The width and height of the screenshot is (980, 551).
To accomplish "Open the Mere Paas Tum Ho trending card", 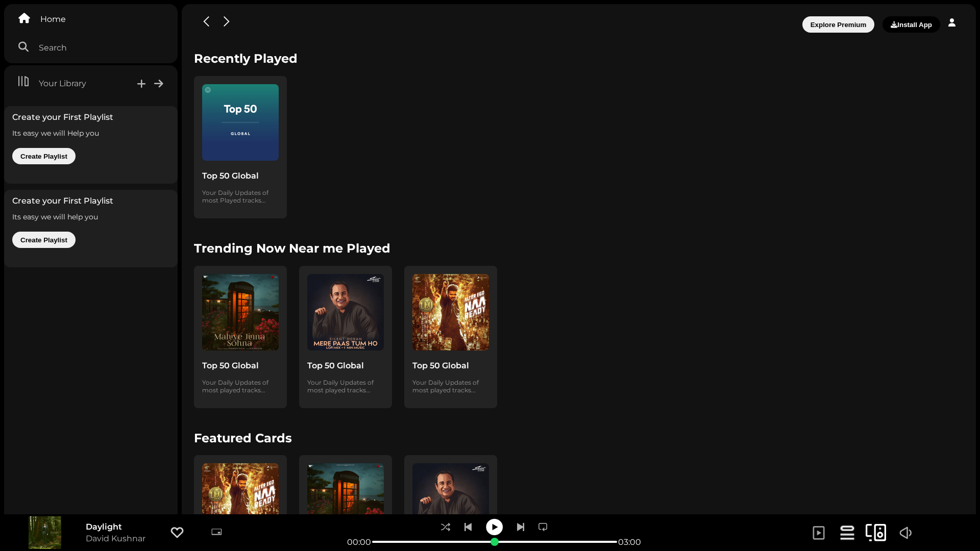I will click(346, 337).
